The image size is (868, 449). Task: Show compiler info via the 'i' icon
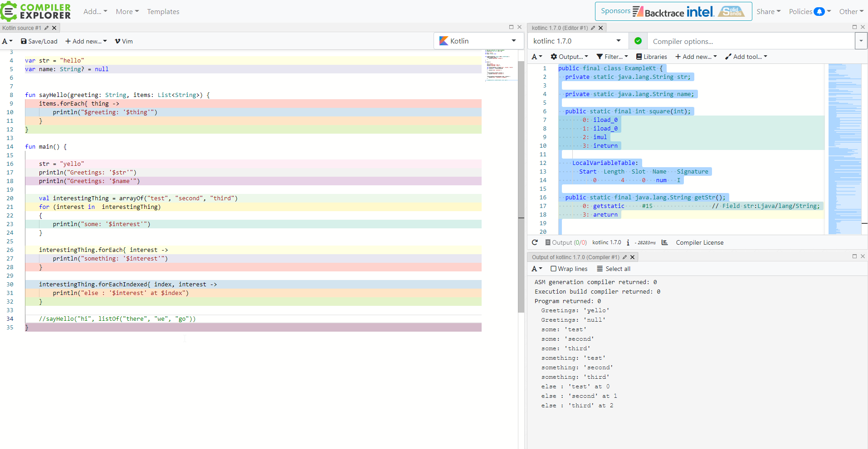pos(628,242)
